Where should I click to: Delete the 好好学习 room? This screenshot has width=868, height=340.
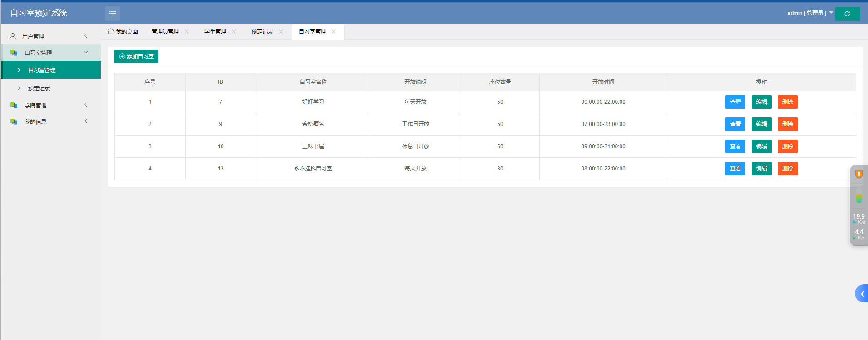(x=788, y=102)
